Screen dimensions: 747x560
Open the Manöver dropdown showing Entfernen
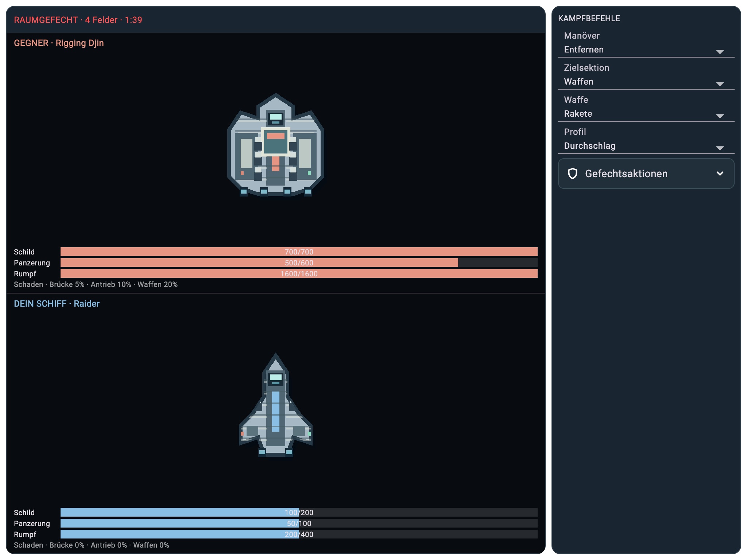pyautogui.click(x=646, y=43)
